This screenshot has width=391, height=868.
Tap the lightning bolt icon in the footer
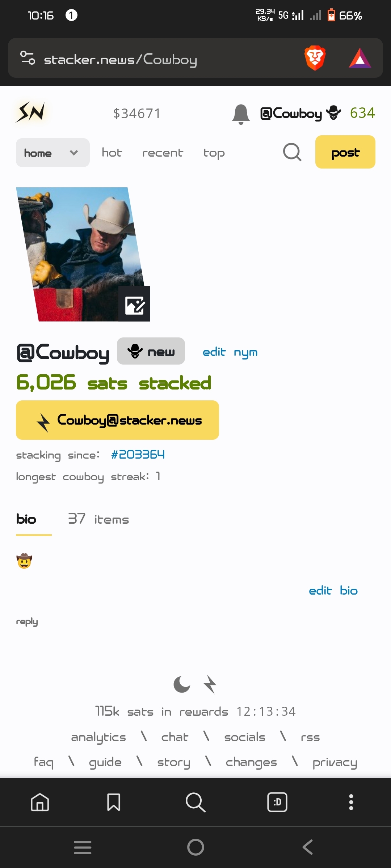pyautogui.click(x=210, y=684)
